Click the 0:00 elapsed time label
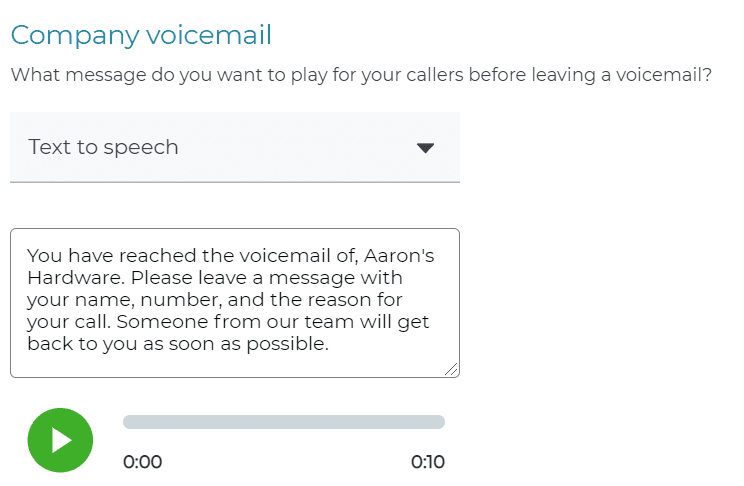 (x=142, y=462)
